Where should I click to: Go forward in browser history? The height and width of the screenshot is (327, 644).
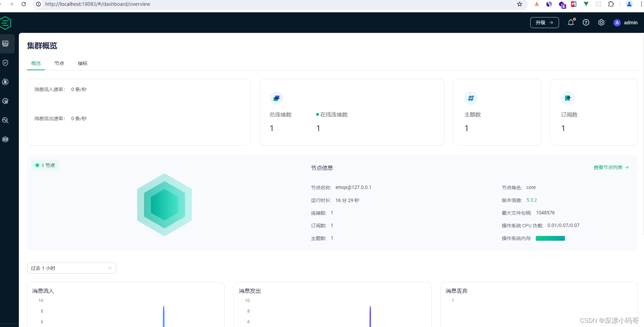point(11,4)
